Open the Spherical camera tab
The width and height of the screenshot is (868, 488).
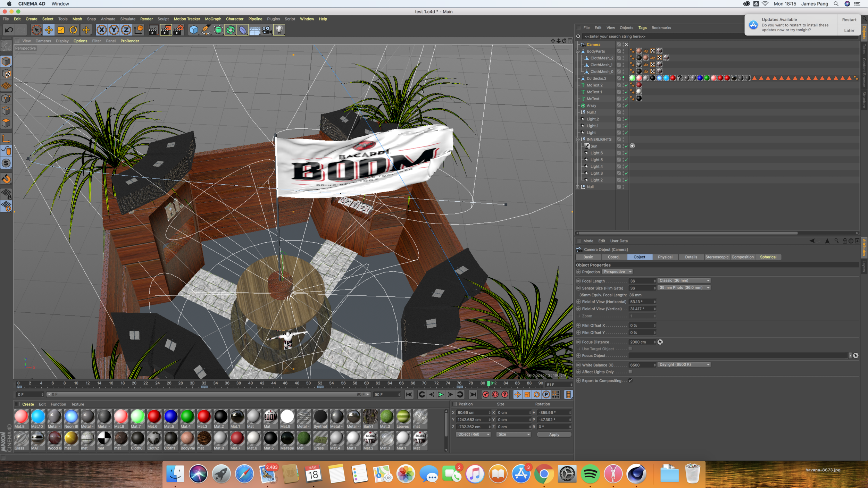pyautogui.click(x=768, y=257)
